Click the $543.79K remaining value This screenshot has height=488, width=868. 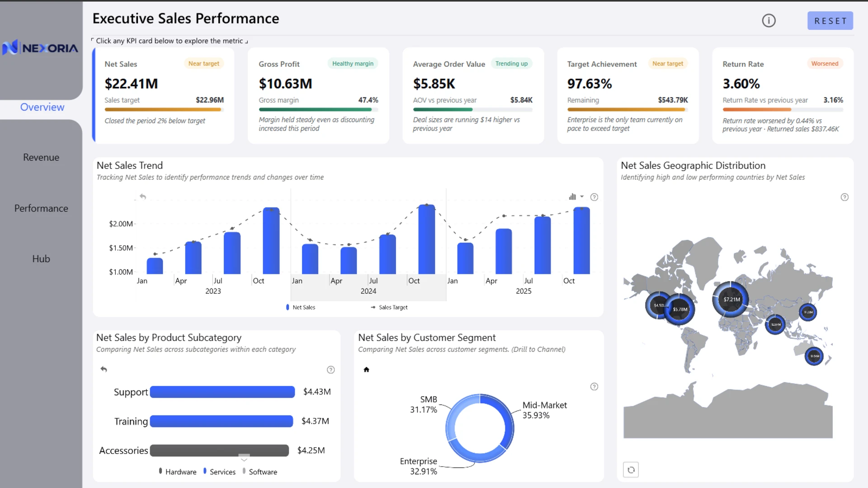[673, 100]
